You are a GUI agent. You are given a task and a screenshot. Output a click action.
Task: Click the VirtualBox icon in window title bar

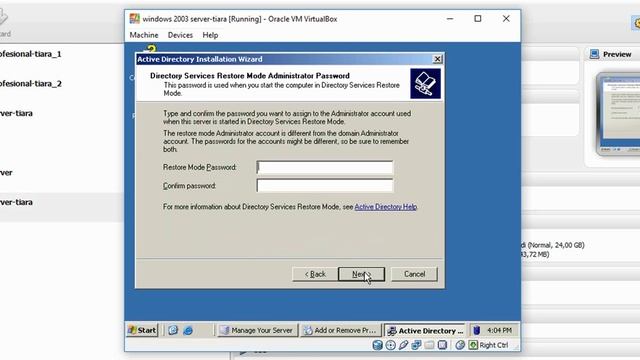click(134, 19)
